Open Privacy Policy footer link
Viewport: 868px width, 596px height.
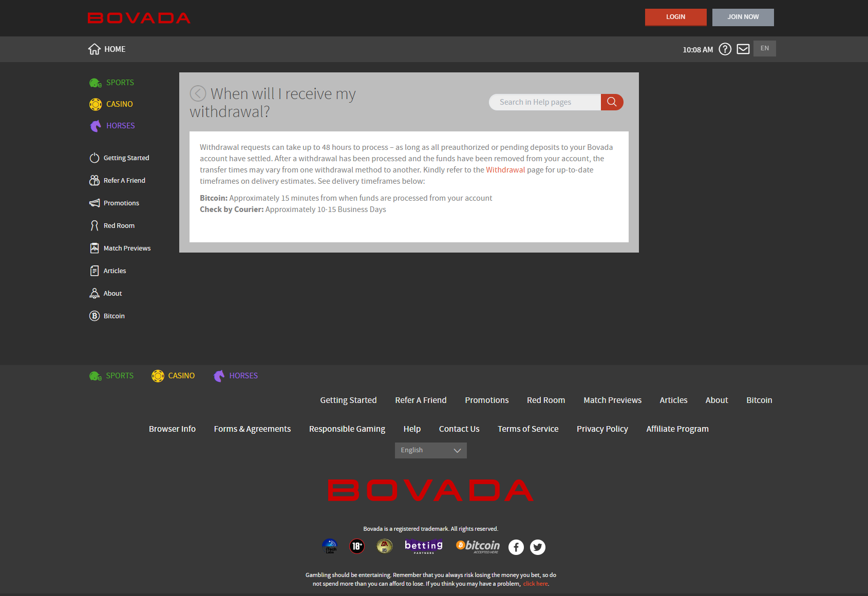pos(602,429)
